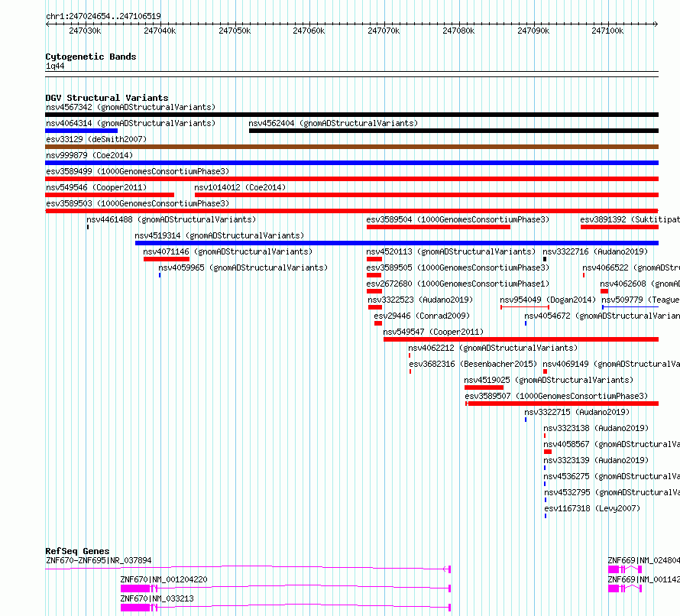The height and width of the screenshot is (616, 680).
Task: Click the nsv4461488 small black marker
Action: (88, 227)
